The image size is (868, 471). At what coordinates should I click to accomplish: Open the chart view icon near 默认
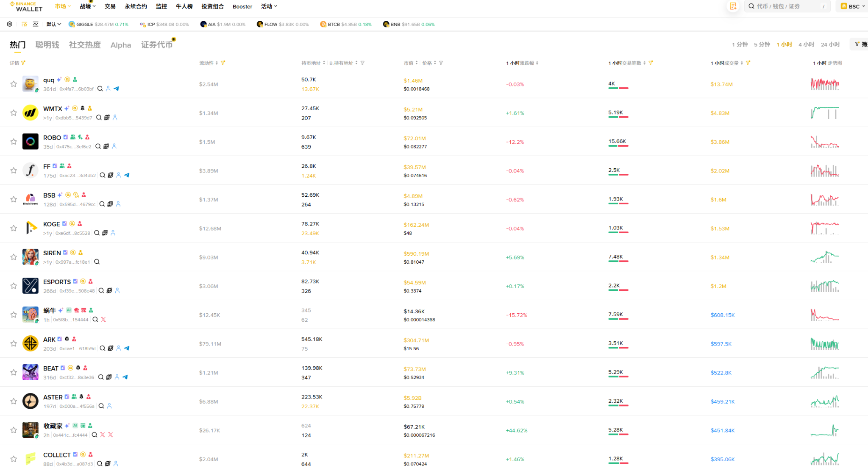[36, 24]
